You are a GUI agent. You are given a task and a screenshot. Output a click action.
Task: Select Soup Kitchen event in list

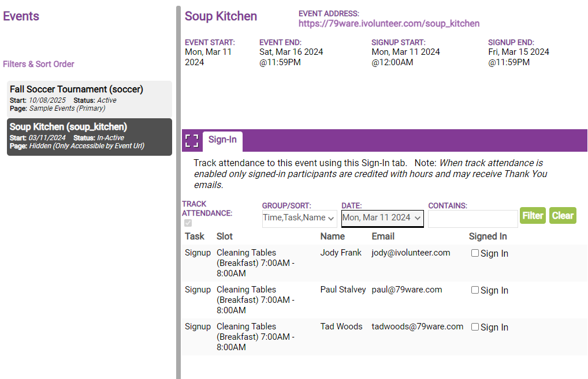pyautogui.click(x=90, y=137)
